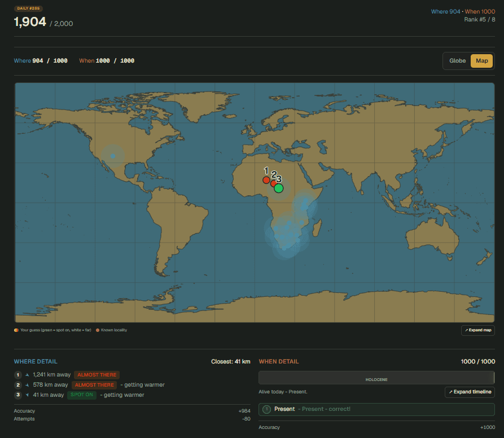Click the 'Your guess' legend dot
The width and height of the screenshot is (504, 438).
(x=16, y=330)
